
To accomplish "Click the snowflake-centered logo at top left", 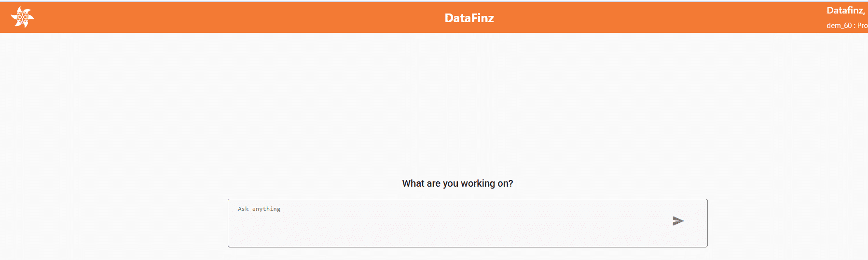I will pyautogui.click(x=22, y=17).
